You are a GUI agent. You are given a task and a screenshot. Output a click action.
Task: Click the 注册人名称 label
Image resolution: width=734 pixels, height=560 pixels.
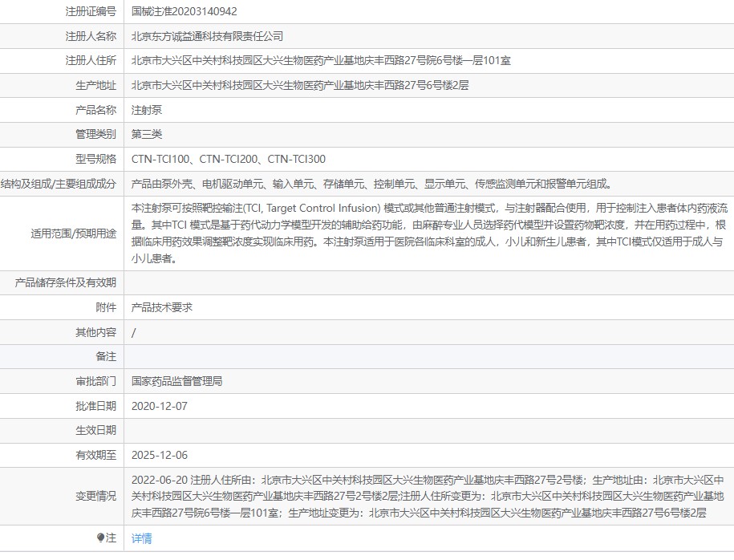91,36
